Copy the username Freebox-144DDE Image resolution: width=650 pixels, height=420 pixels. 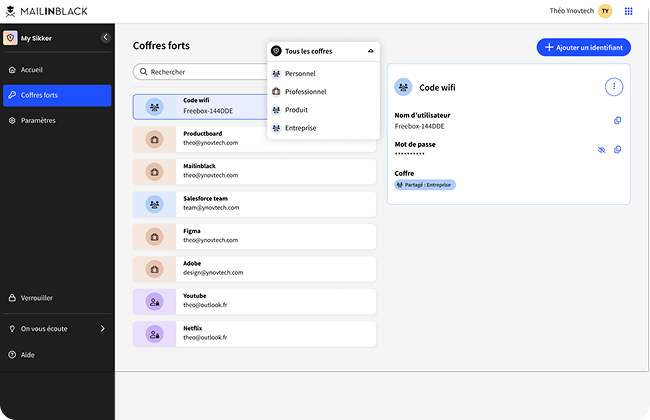[x=617, y=120]
